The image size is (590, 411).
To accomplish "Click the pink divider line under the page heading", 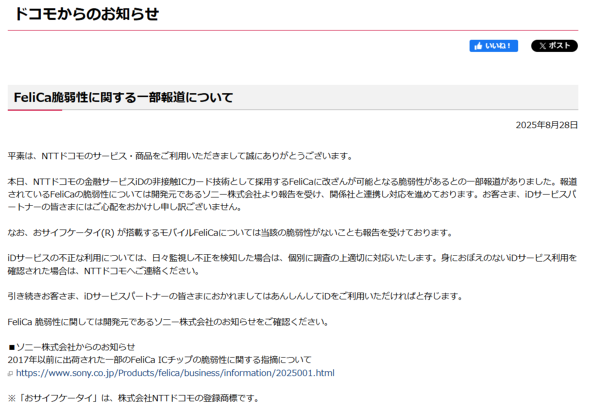I will [x=293, y=30].
